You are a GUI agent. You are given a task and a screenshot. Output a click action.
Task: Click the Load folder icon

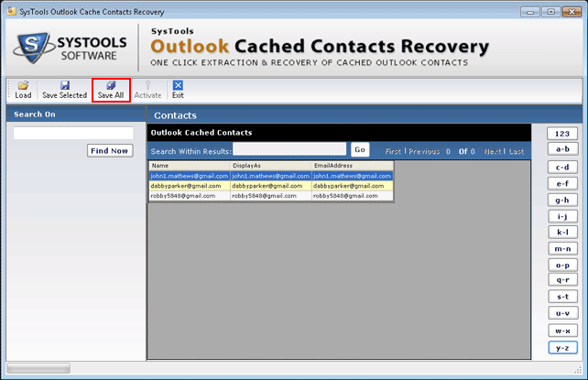(x=23, y=85)
